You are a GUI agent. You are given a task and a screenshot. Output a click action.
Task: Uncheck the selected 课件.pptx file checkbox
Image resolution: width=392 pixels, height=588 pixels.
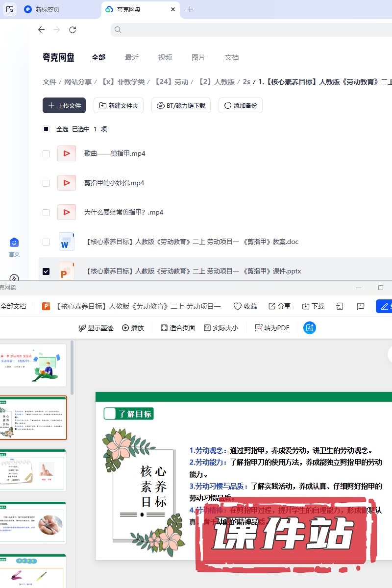click(46, 271)
